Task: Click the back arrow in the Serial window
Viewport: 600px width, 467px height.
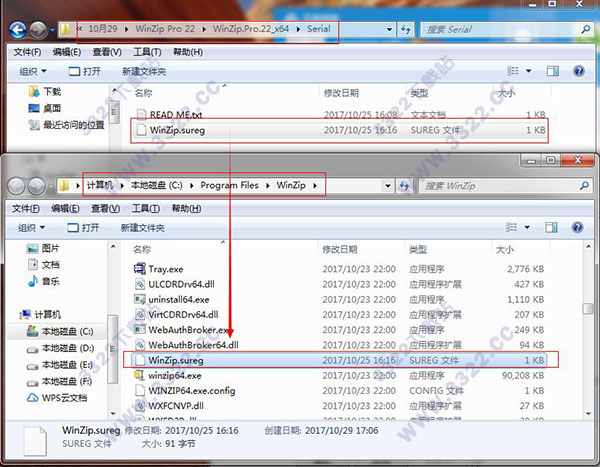Action: coord(18,29)
